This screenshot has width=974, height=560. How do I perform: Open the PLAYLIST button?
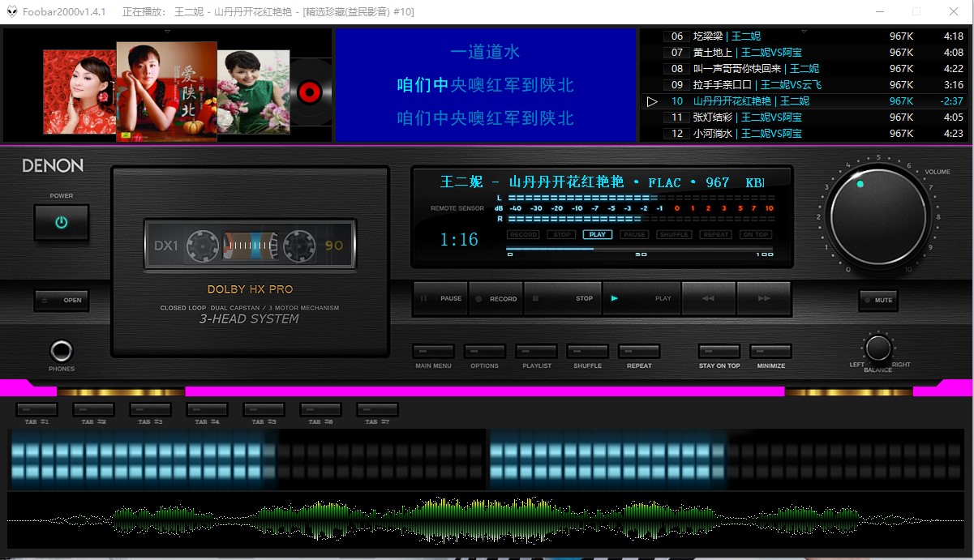[x=537, y=352]
